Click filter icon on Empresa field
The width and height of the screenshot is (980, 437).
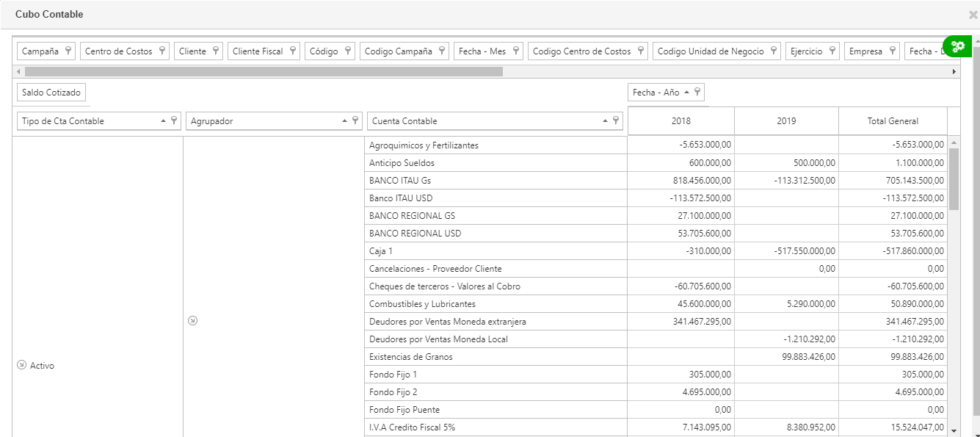(892, 51)
